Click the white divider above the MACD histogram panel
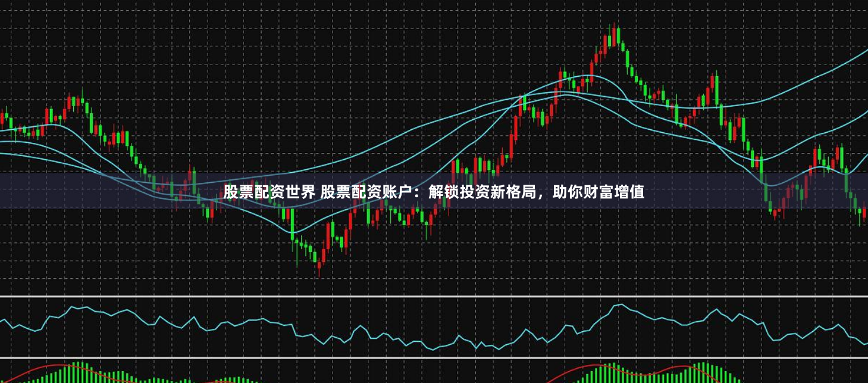868x383 pixels. tap(434, 357)
